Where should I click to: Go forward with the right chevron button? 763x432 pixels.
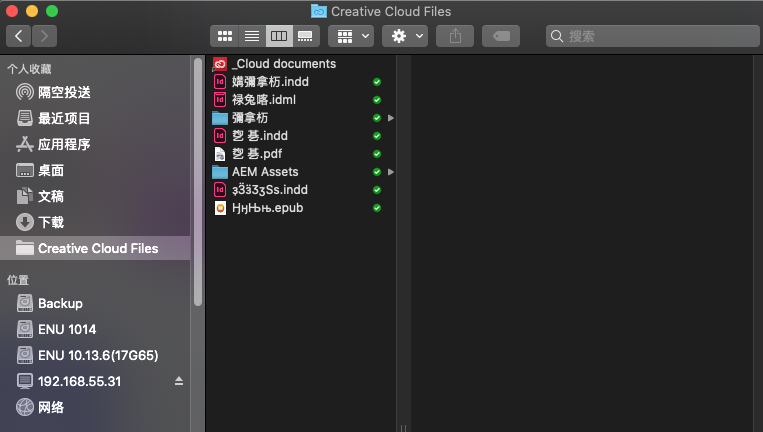click(44, 36)
